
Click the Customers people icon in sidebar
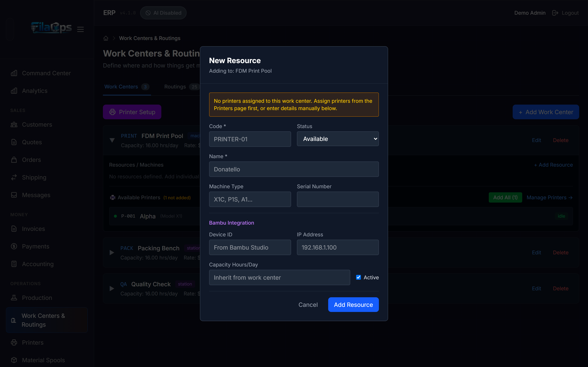point(14,125)
